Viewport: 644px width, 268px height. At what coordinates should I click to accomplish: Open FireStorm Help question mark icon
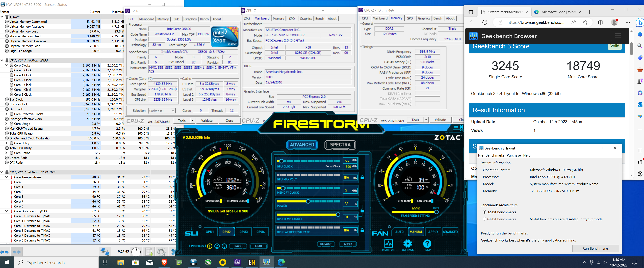click(427, 245)
